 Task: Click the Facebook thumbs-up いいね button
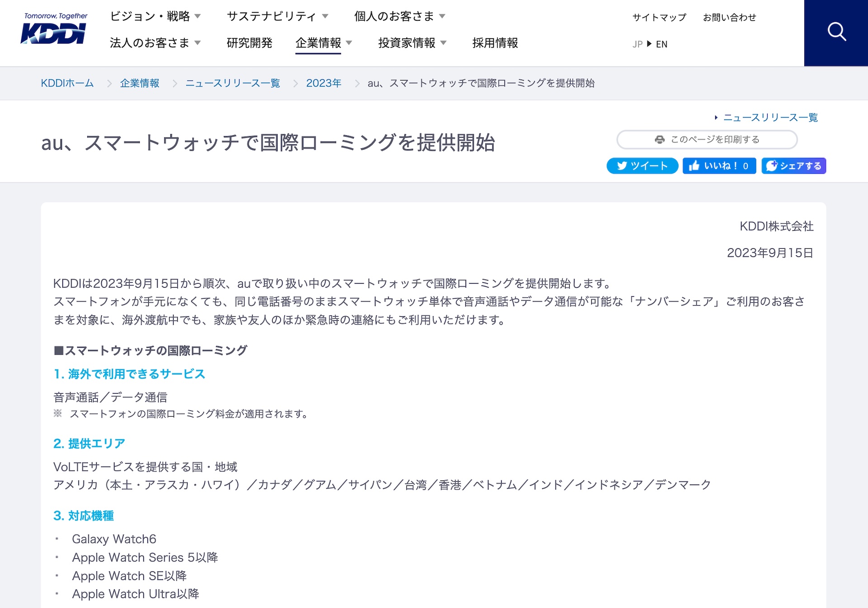click(719, 166)
